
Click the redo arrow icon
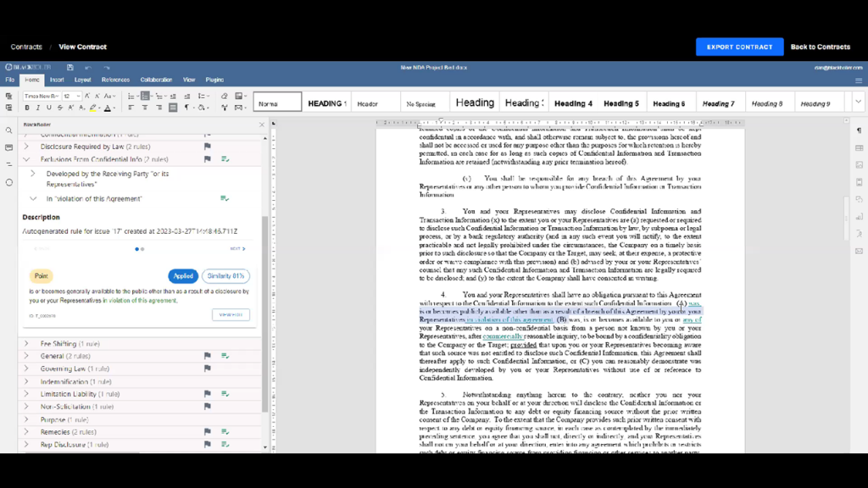pyautogui.click(x=106, y=68)
